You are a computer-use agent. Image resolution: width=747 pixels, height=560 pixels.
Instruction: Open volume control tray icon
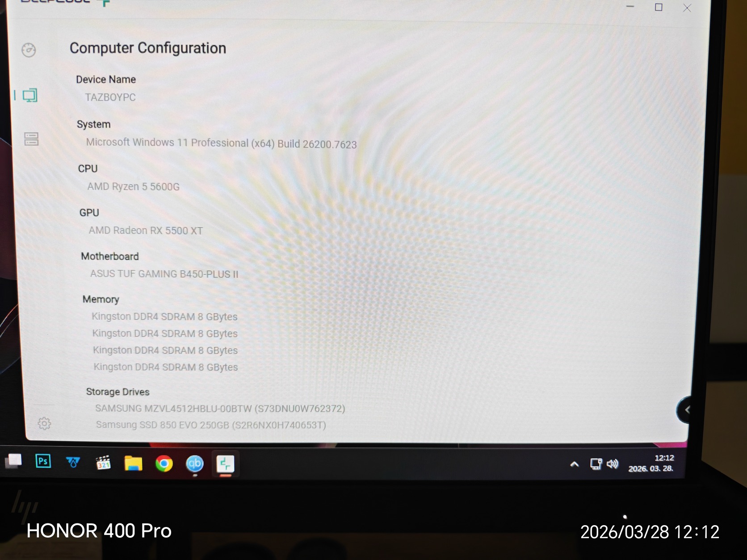[x=613, y=464]
